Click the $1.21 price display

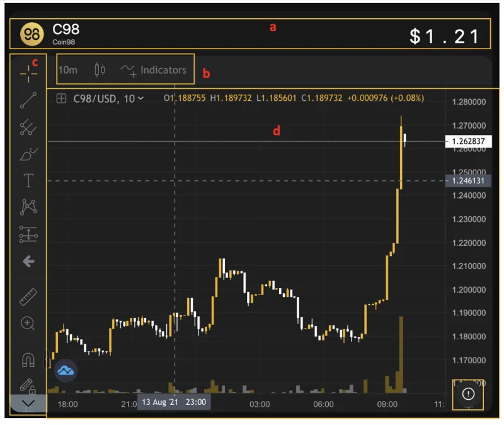click(x=445, y=37)
